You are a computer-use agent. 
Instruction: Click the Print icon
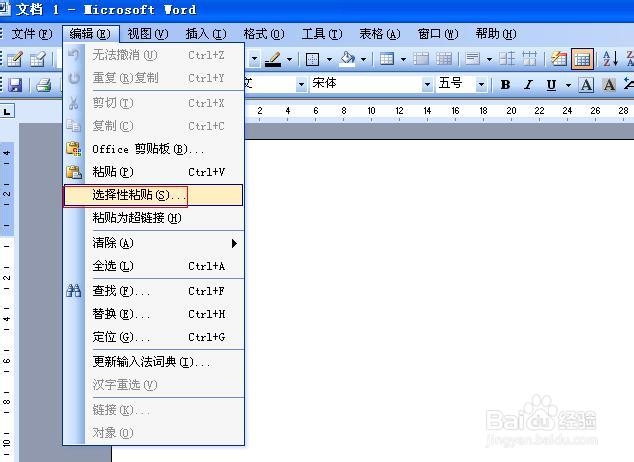pos(43,85)
